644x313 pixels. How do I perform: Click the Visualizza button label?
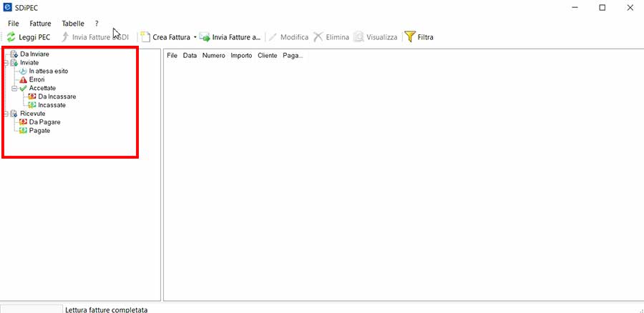click(382, 37)
